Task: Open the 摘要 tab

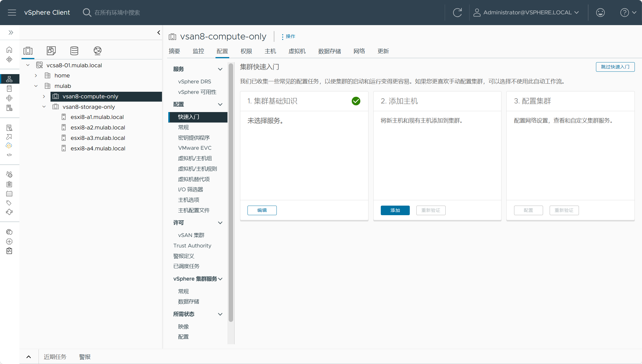Action: (174, 51)
